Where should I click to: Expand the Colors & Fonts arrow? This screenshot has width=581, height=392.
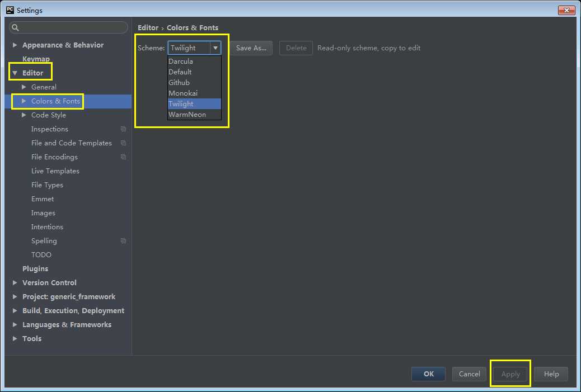pyautogui.click(x=24, y=101)
